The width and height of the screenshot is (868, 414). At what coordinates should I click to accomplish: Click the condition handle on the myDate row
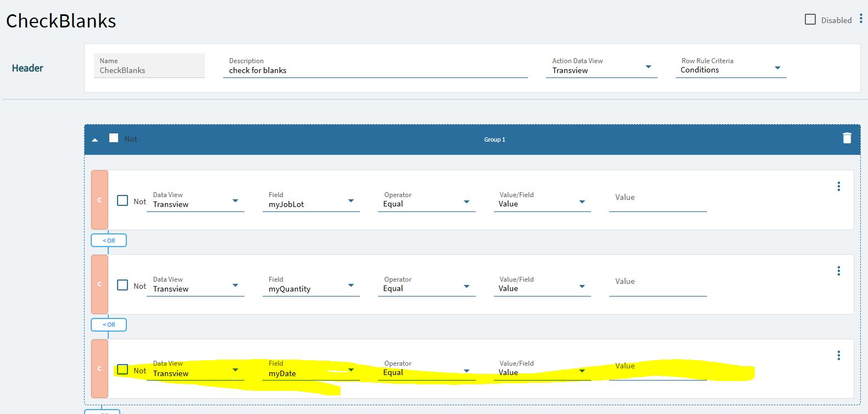pyautogui.click(x=99, y=368)
